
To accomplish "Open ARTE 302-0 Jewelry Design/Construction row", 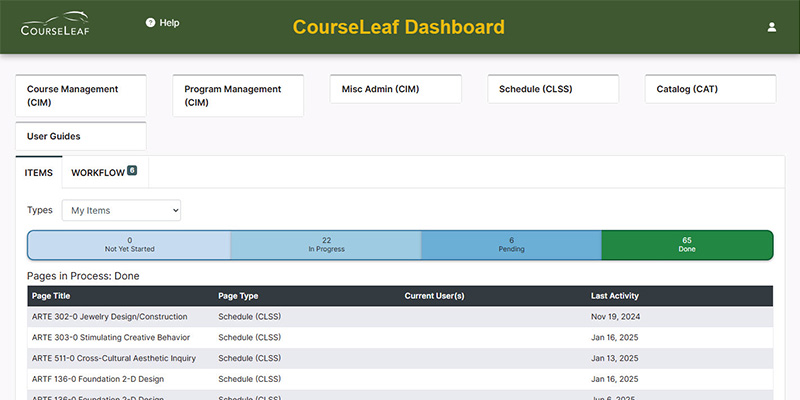I will pyautogui.click(x=400, y=317).
